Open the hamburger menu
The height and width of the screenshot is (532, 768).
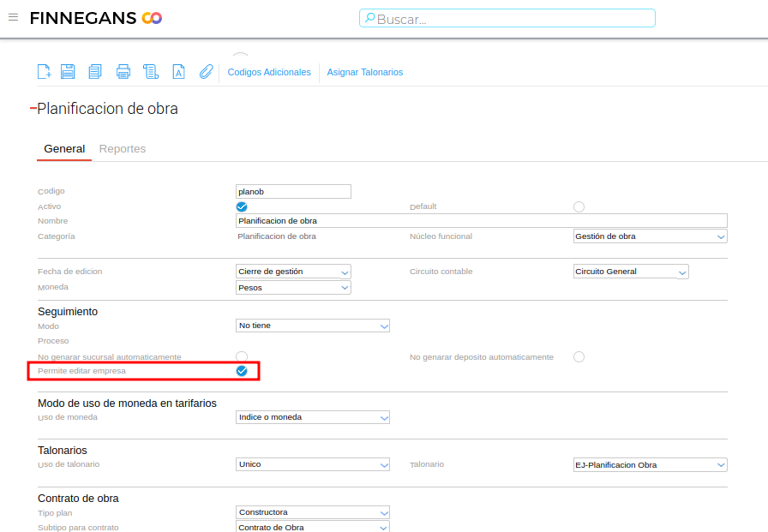[x=13, y=18]
